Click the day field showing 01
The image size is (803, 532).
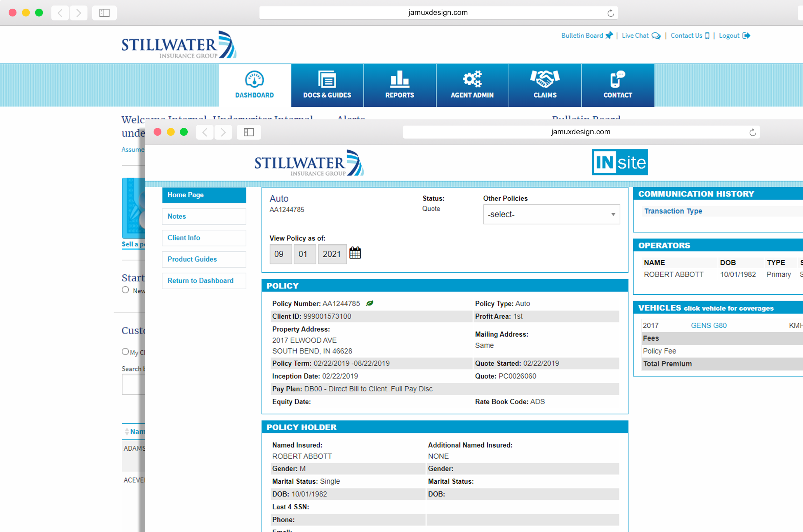click(x=305, y=254)
